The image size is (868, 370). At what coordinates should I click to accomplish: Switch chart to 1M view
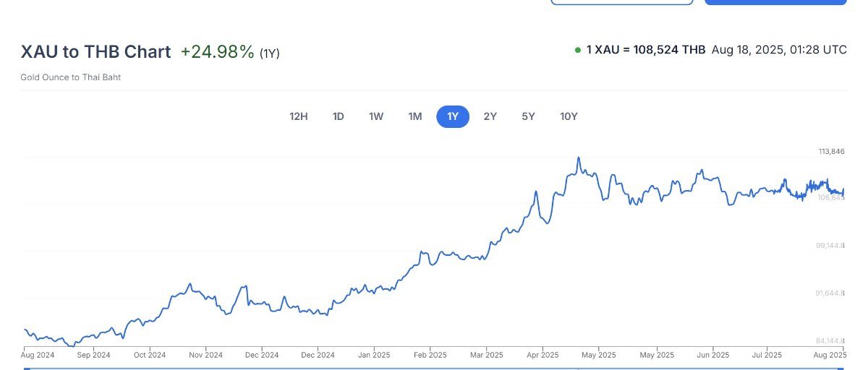[x=414, y=116]
